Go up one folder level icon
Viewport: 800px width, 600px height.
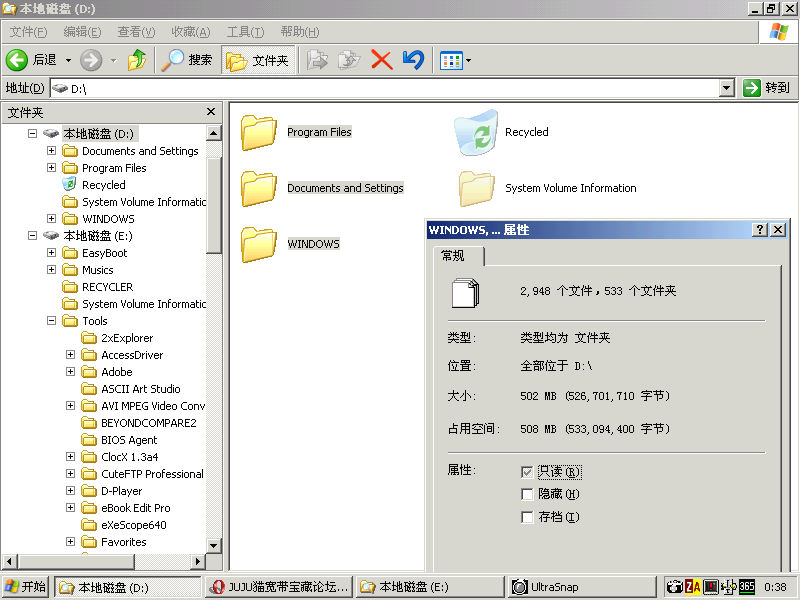[137, 60]
